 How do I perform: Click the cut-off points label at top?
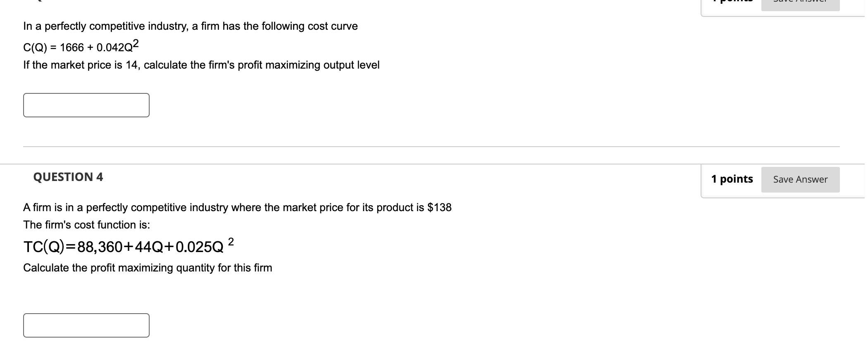732,2
